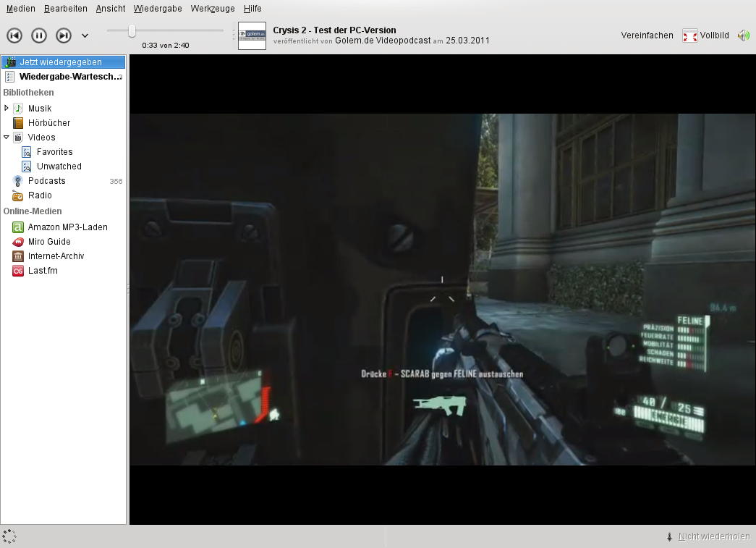
Task: Click the Golem.de Videopodcast publisher text
Action: (383, 41)
